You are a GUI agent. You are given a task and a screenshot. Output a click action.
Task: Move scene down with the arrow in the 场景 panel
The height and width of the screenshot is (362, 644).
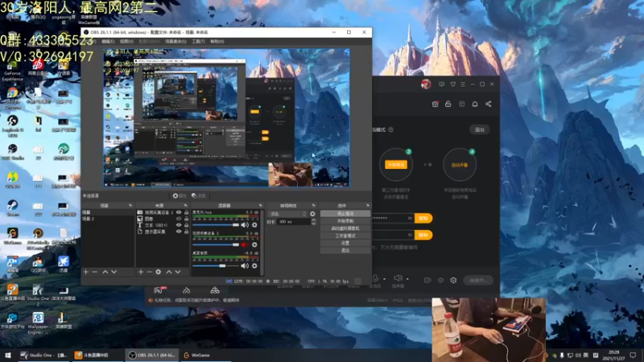114,272
